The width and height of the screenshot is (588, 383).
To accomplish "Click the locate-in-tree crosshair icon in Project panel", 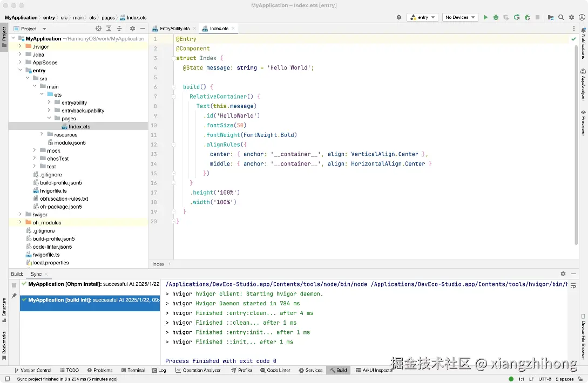I will click(98, 29).
